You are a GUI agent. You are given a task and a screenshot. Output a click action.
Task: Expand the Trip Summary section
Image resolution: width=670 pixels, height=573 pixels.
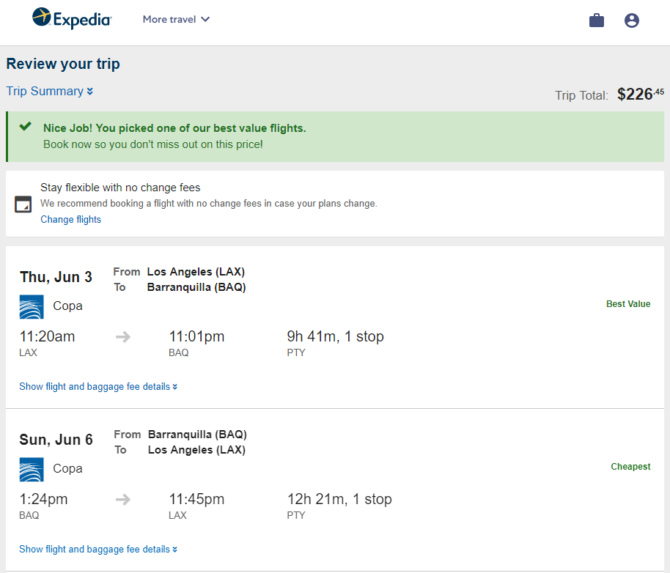(50, 91)
